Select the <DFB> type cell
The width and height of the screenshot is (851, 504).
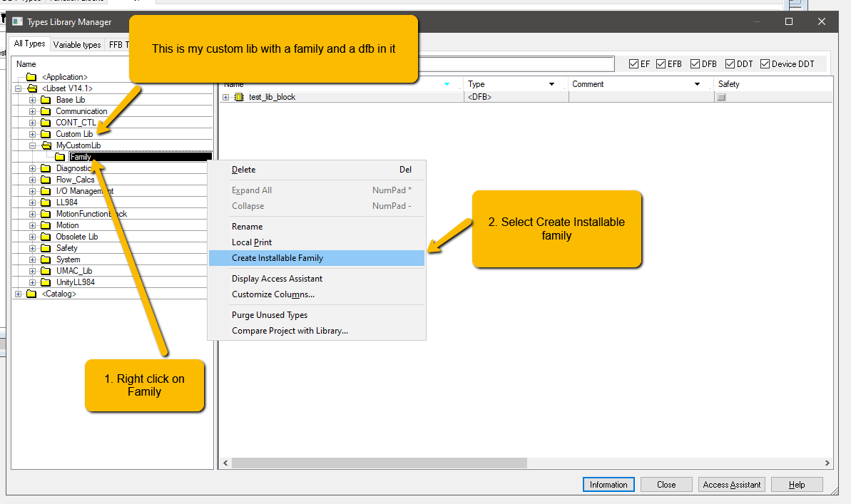516,97
